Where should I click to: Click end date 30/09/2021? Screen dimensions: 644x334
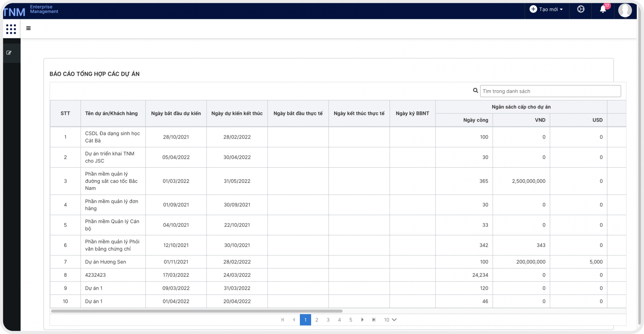237,205
